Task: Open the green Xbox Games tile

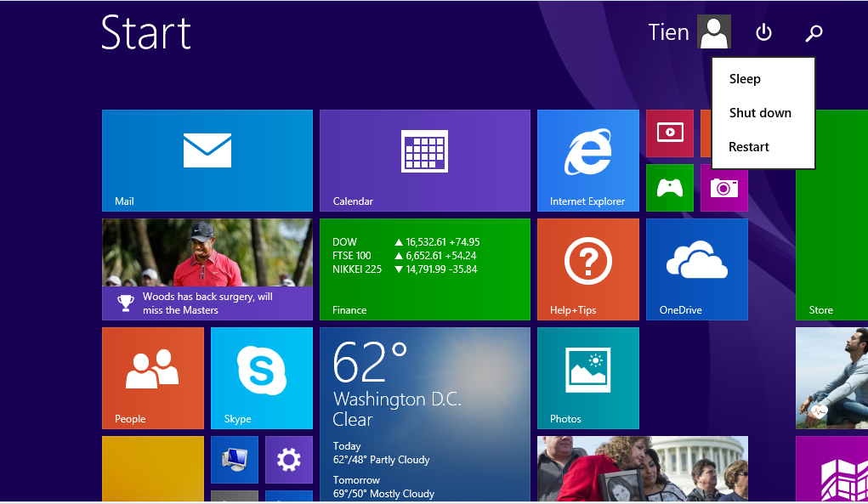Action: point(670,188)
